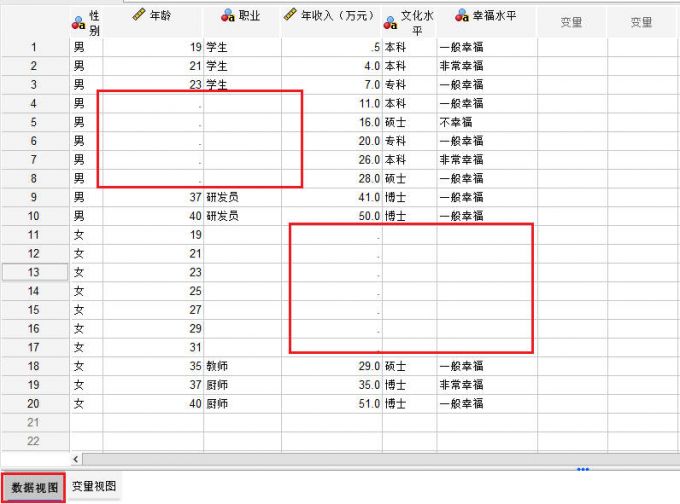Click income cell .5 in row 1

(332, 47)
